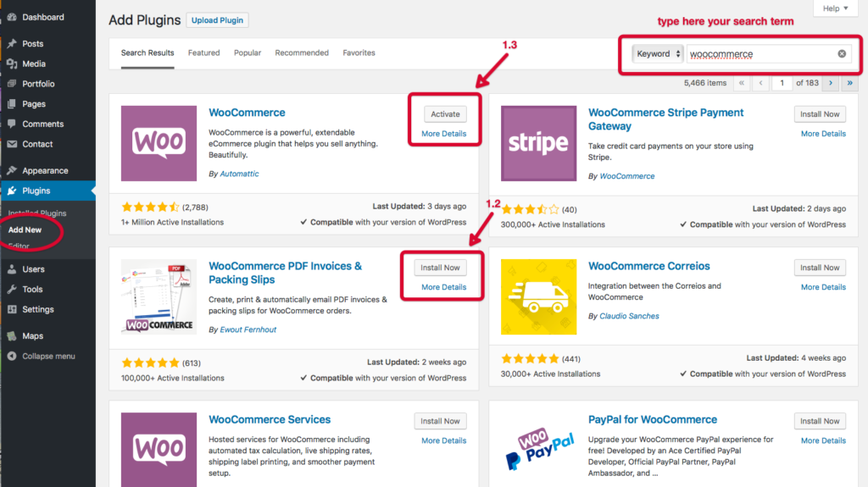868x487 pixels.
Task: Click the current page number field
Action: click(x=782, y=83)
